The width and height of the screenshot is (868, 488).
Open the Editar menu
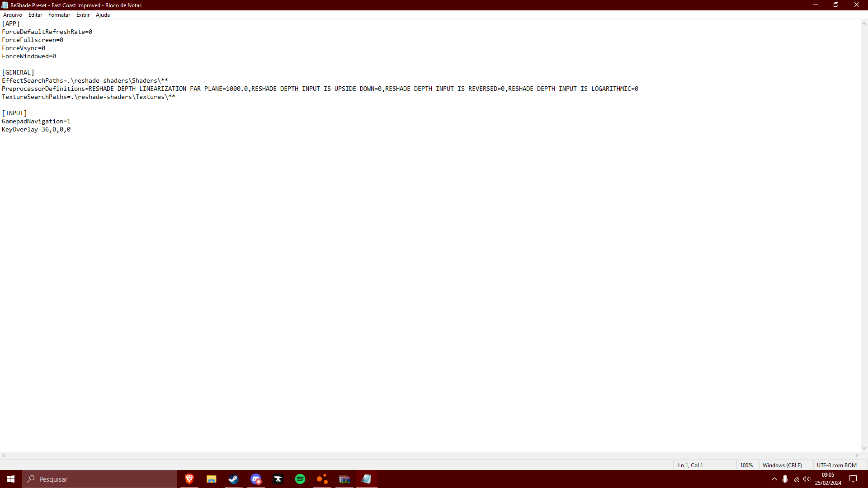pos(35,15)
